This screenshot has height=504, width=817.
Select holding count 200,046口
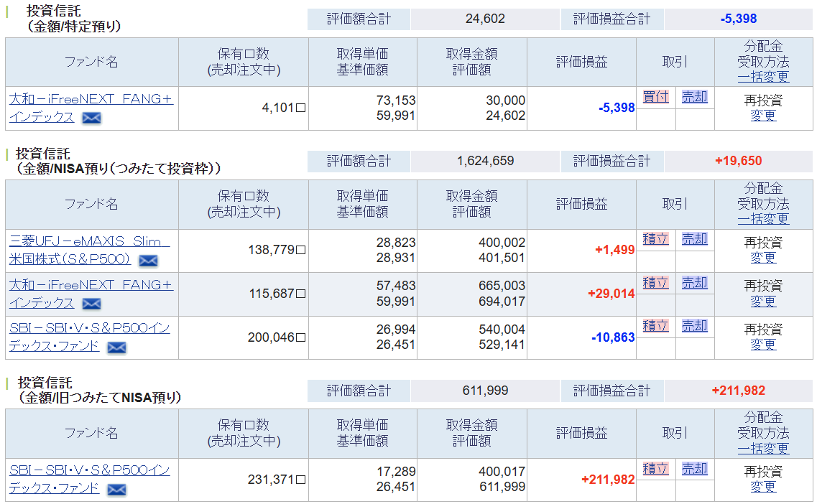(x=277, y=337)
